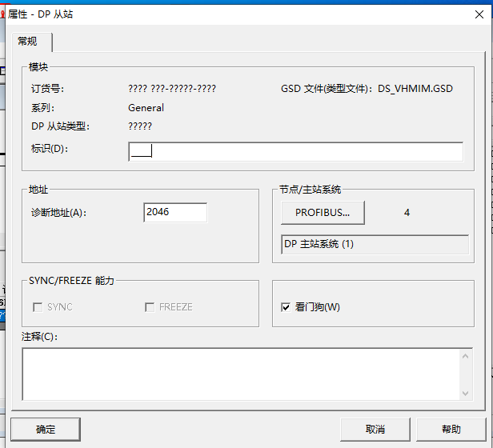This screenshot has width=493, height=448.
Task: Confirm with the 确定 button
Action: pos(46,430)
